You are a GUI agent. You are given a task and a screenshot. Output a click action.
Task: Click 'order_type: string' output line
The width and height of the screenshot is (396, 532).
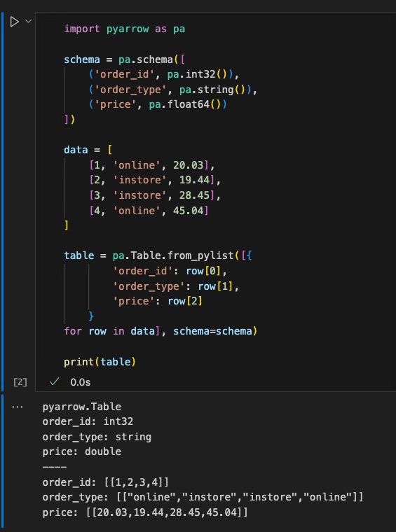tap(97, 437)
